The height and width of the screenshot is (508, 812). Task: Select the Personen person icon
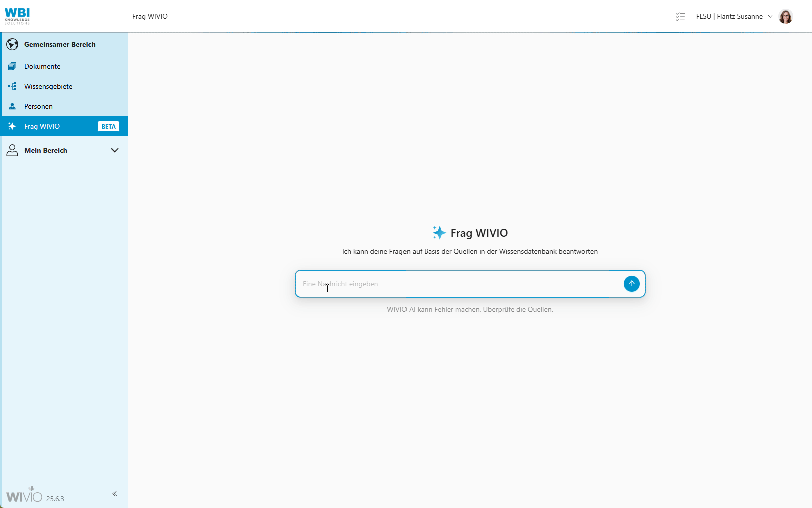click(12, 106)
